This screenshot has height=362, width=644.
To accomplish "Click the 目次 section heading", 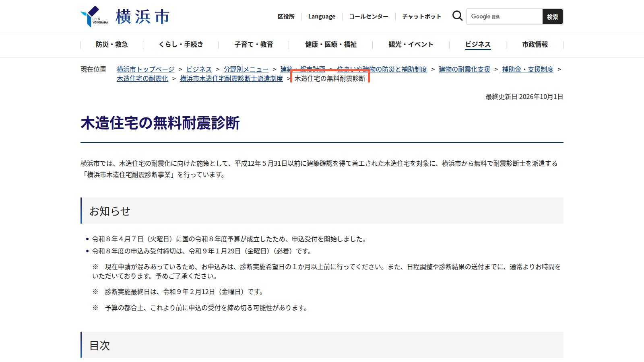I will pyautogui.click(x=322, y=345).
